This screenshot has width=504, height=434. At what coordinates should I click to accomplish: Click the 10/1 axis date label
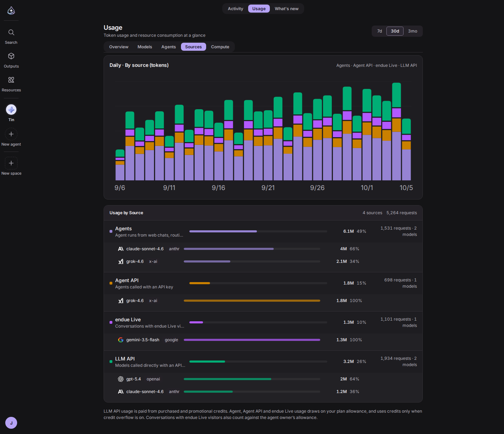coord(367,188)
